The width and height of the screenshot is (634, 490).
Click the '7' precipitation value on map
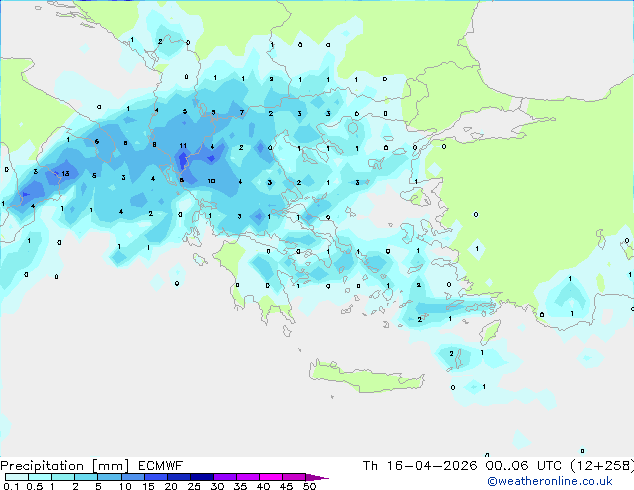click(x=242, y=112)
